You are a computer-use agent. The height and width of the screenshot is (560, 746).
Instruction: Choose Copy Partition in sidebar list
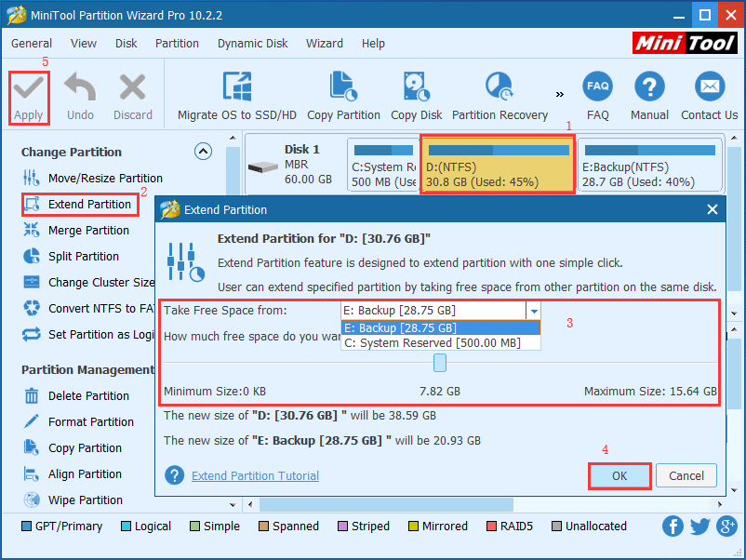(73, 448)
